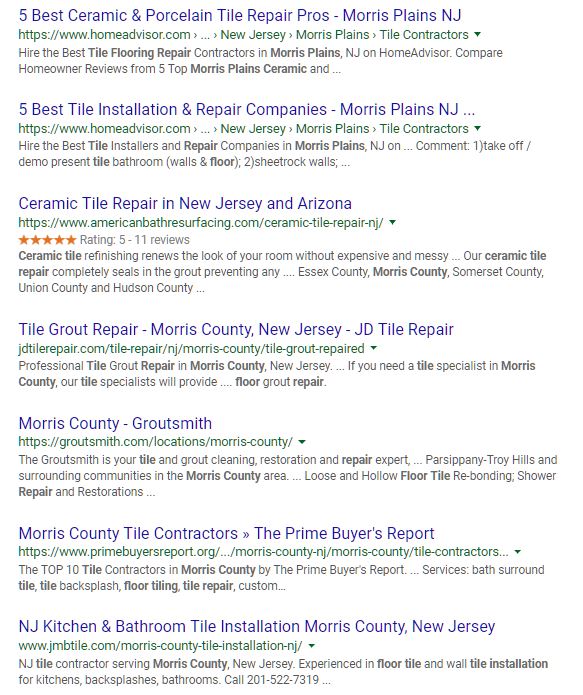
Task: Open 'Morris County Tile Contractors » The Prime Buyer's Report'
Action: (x=227, y=533)
